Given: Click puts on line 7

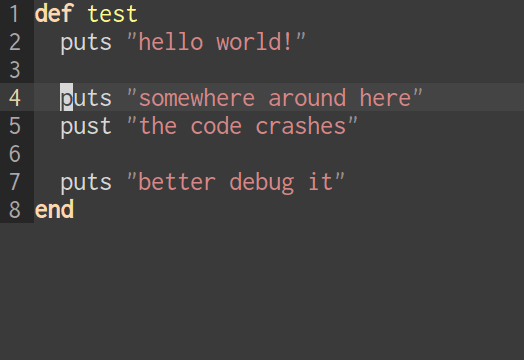Looking at the screenshot, I should [86, 183].
